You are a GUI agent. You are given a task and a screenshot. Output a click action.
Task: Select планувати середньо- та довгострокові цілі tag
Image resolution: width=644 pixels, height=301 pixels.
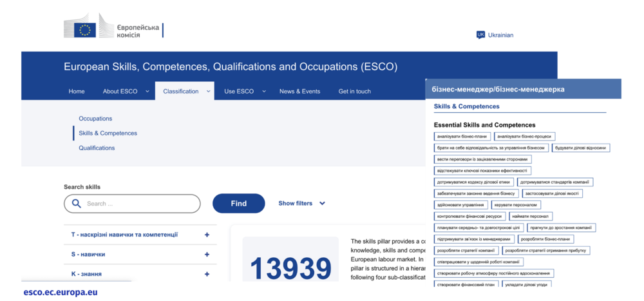478,228
